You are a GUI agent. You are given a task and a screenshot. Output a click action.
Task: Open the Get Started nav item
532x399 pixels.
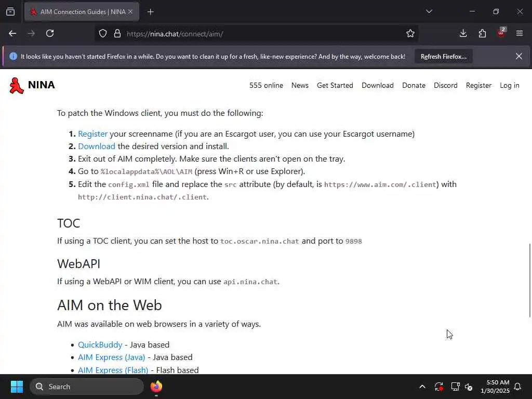tap(335, 86)
